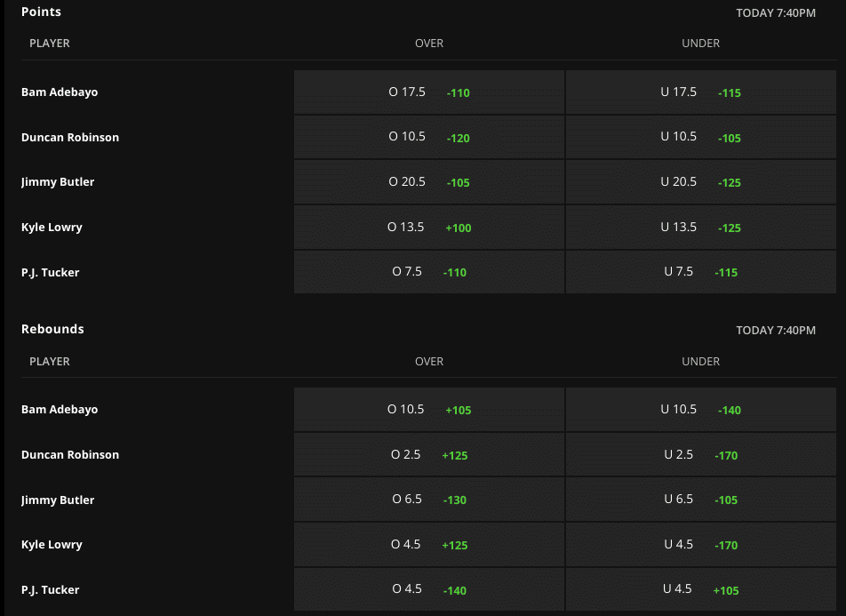The image size is (846, 616).
Task: Click Jimmy Butler name in Points section
Action: (58, 182)
